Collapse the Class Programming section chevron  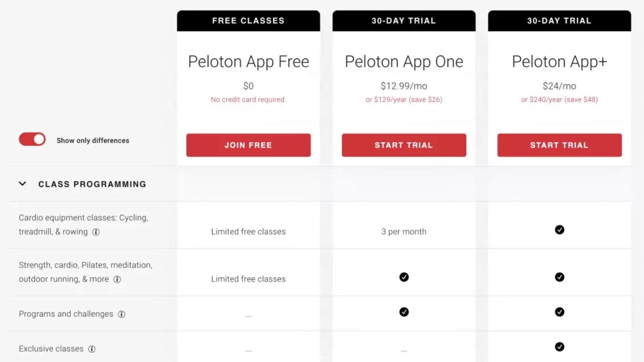pos(23,184)
